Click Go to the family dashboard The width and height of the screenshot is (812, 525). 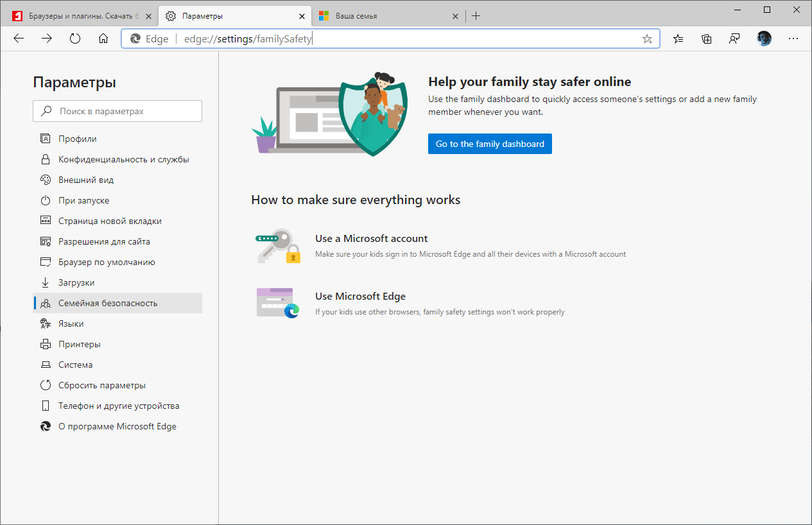coord(489,144)
